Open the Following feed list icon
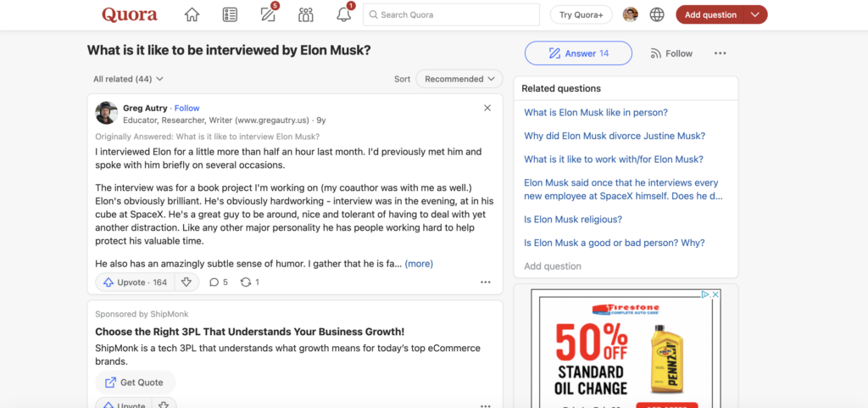This screenshot has width=868, height=408. click(x=230, y=15)
